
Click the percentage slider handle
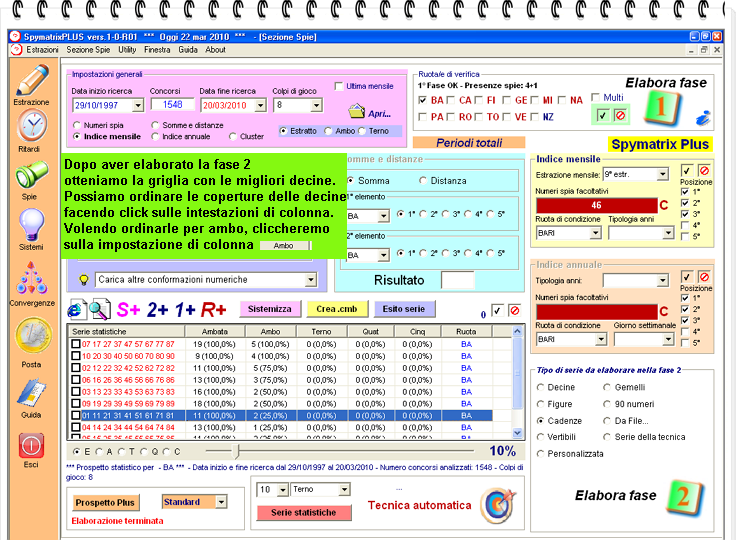237,452
